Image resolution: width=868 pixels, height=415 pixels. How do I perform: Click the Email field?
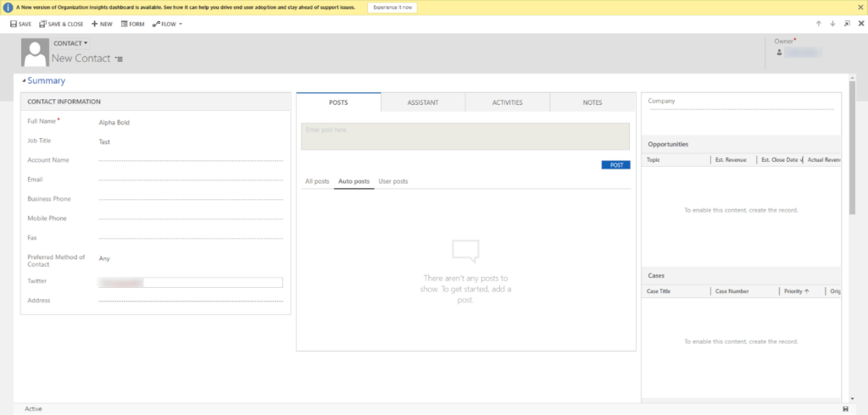[191, 180]
